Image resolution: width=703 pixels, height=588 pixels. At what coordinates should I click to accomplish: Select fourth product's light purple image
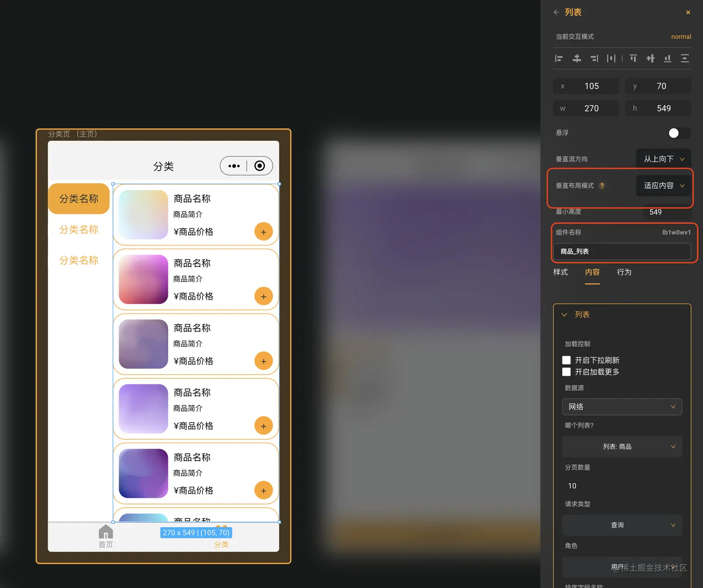click(143, 409)
